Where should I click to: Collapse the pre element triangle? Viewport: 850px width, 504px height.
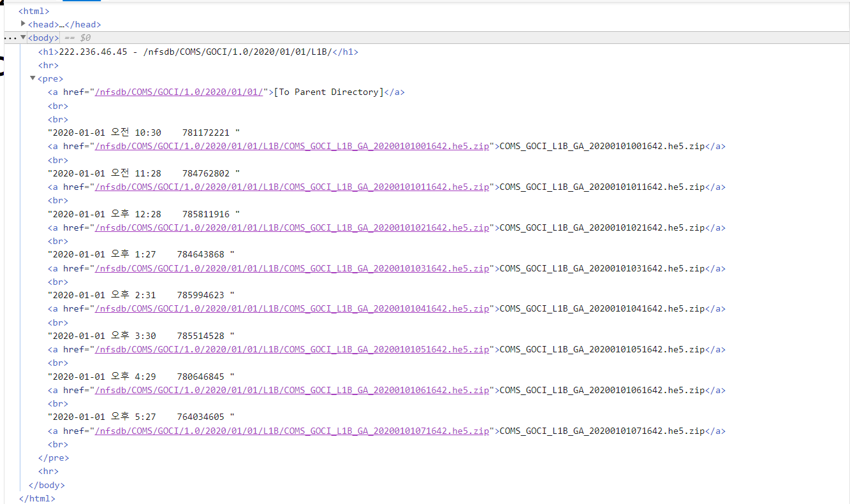point(33,78)
